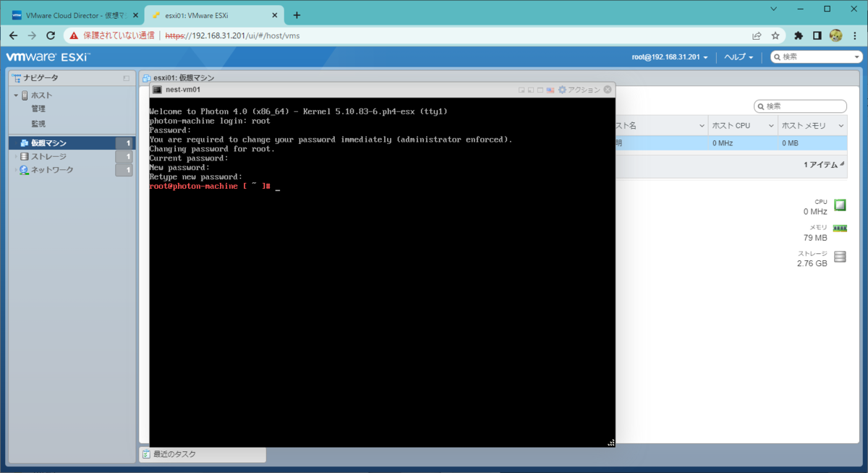Viewport: 868px width, 473px height.
Task: Click the esxi01 Virtual Machines panel icon
Action: 147,77
